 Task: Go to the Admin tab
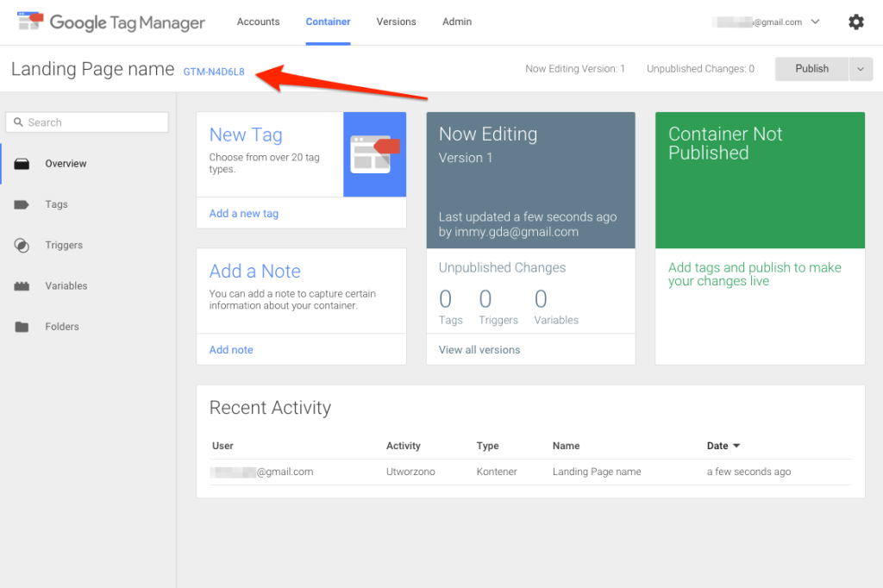[457, 22]
